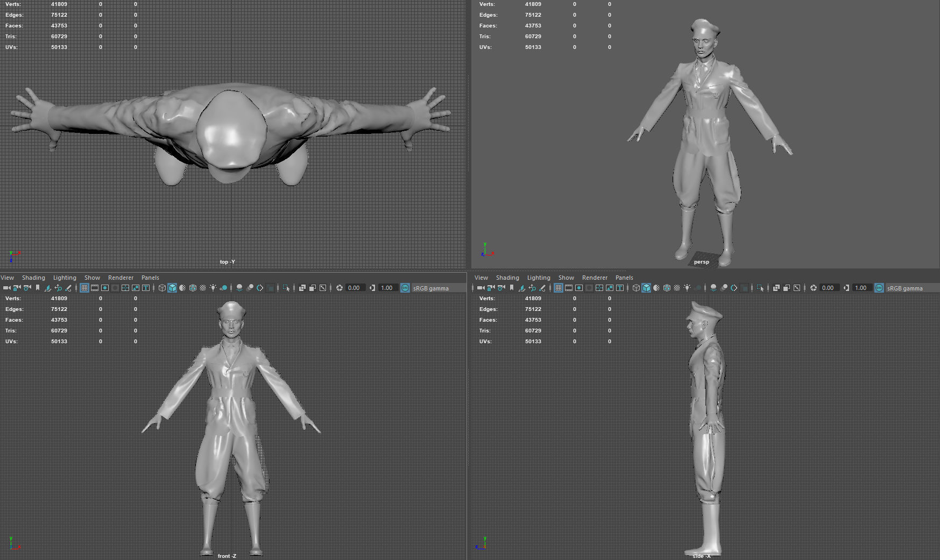Viewport: 940px width, 560px height.
Task: Click the Lock Camera icon in front view
Action: coord(17,288)
